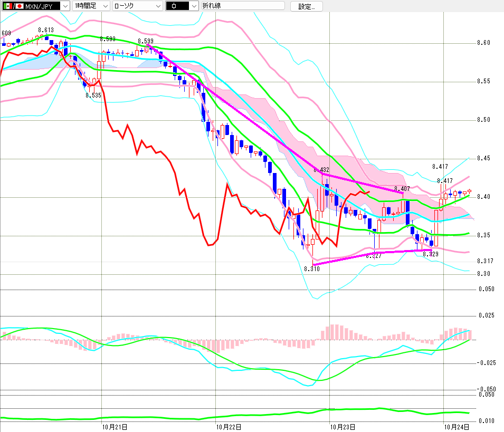Click the 8.613 high price label
The height and width of the screenshot is (432, 504).
(x=45, y=30)
